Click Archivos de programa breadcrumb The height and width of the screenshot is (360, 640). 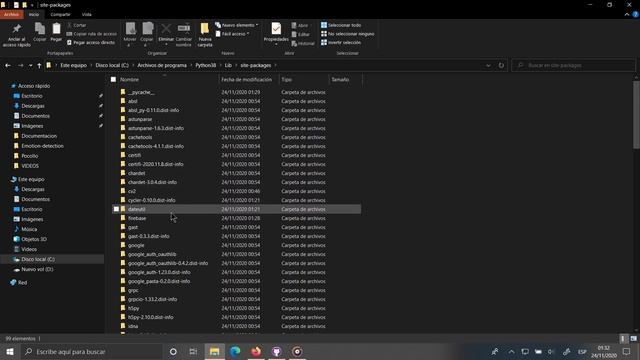pyautogui.click(x=162, y=65)
